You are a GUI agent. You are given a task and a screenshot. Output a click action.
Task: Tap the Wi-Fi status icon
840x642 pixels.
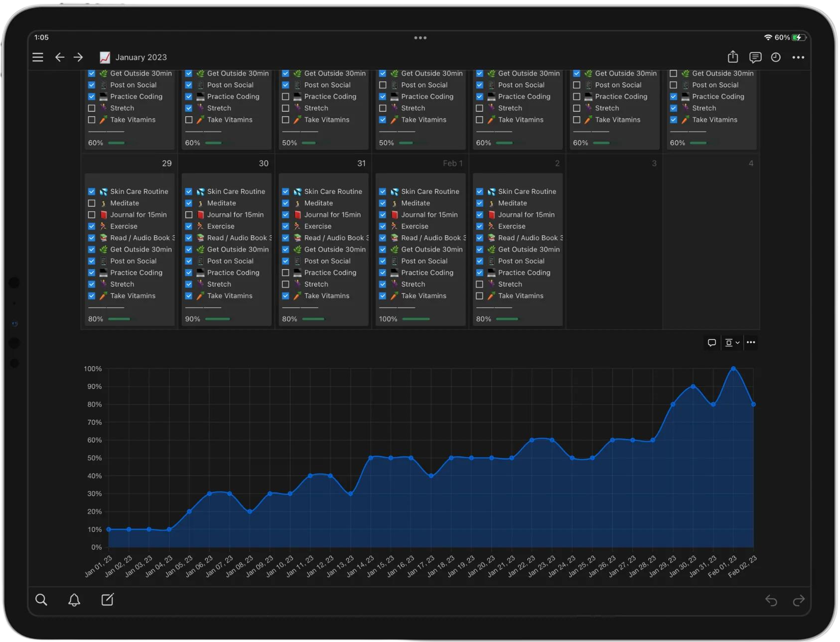[x=768, y=37]
